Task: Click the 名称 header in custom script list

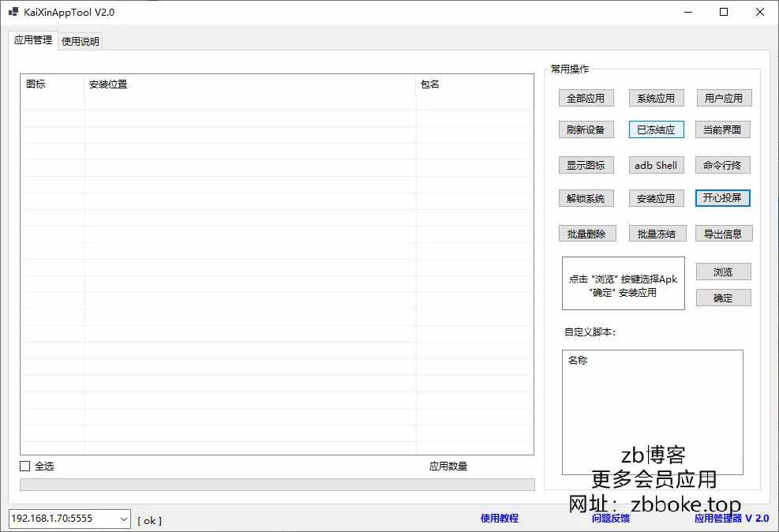Action: tap(578, 361)
